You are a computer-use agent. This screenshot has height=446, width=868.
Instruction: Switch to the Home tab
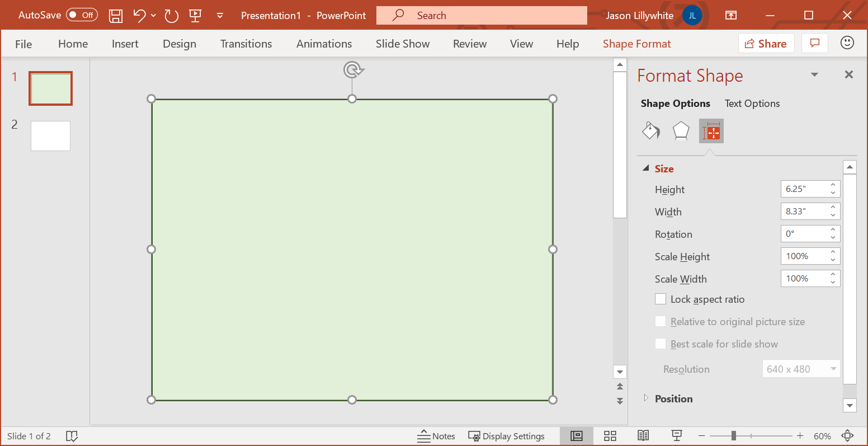click(x=73, y=44)
